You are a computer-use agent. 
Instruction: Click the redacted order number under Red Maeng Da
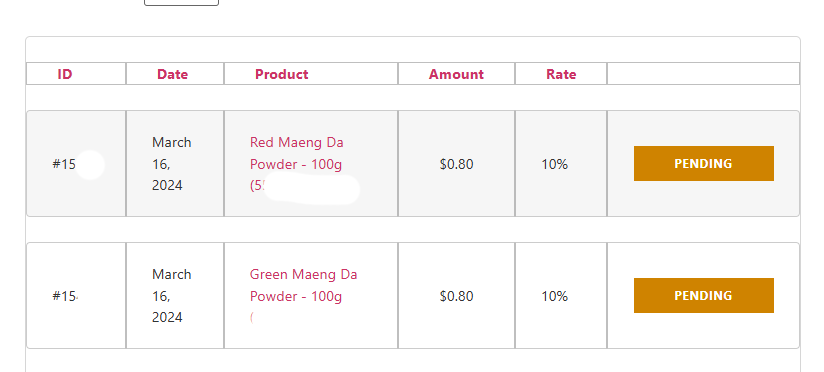click(x=306, y=188)
